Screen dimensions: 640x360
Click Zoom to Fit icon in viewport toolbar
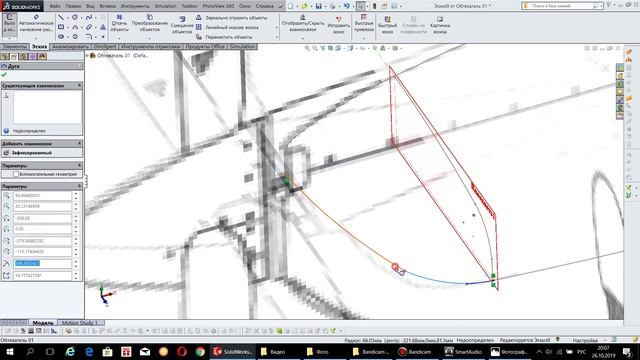(307, 48)
